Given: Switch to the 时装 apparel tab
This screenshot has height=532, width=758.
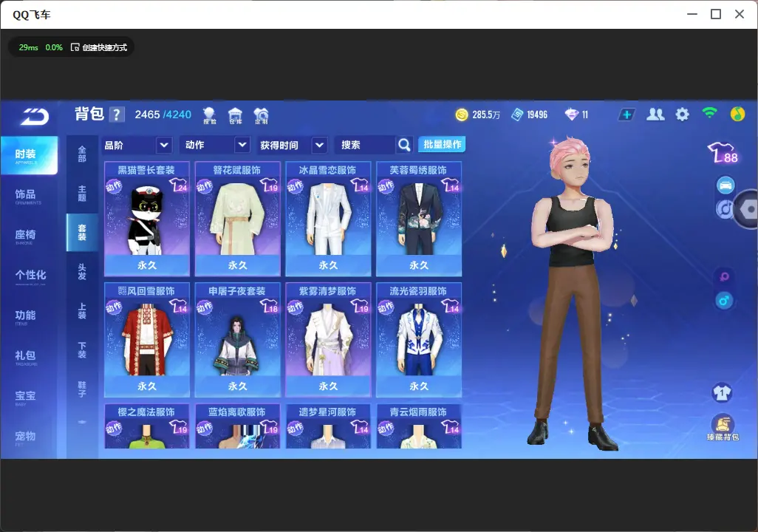Looking at the screenshot, I should 29,155.
